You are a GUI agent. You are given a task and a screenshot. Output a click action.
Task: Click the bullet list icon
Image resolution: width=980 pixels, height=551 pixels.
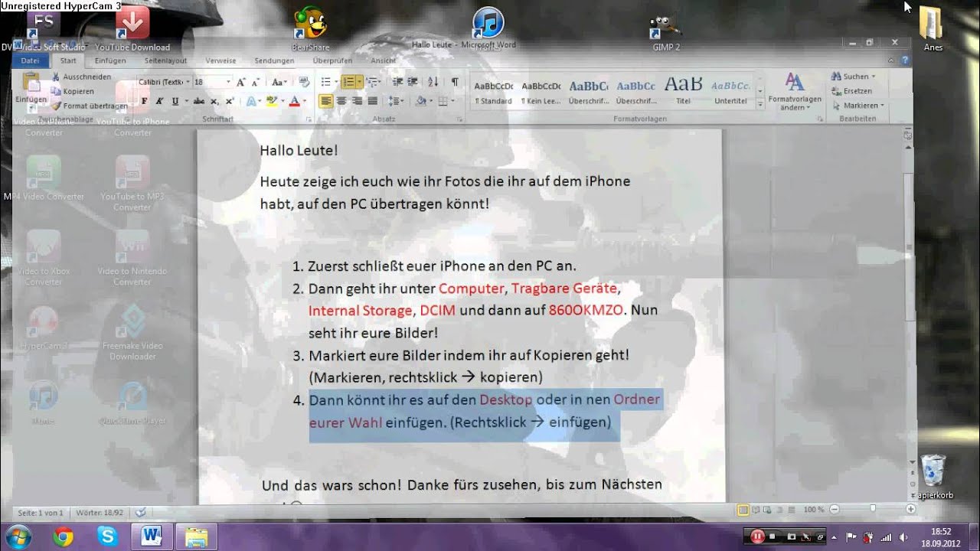coord(325,82)
